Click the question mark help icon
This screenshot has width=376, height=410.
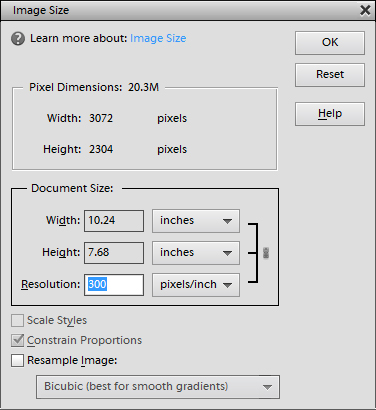(18, 39)
